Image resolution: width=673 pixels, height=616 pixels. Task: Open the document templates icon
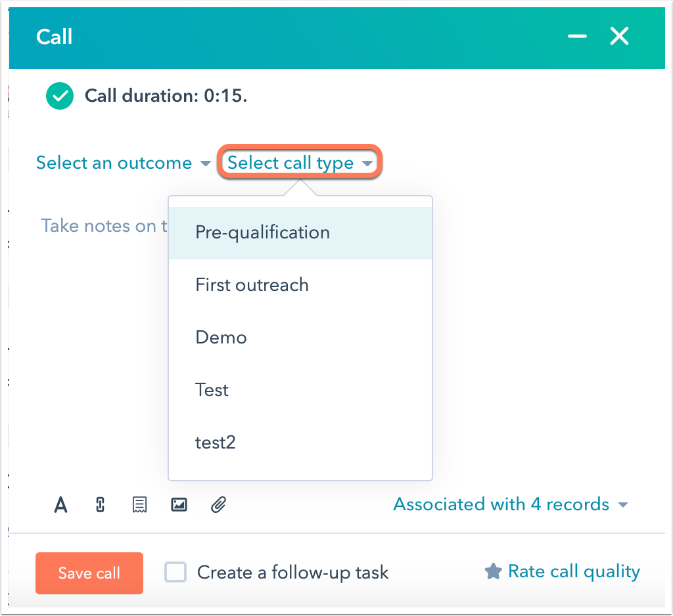139,504
